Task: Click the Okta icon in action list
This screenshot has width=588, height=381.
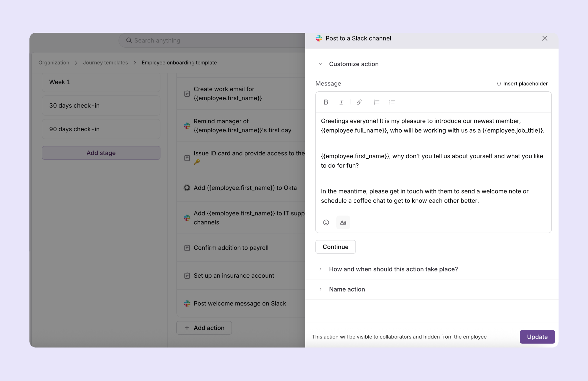Action: point(187,188)
